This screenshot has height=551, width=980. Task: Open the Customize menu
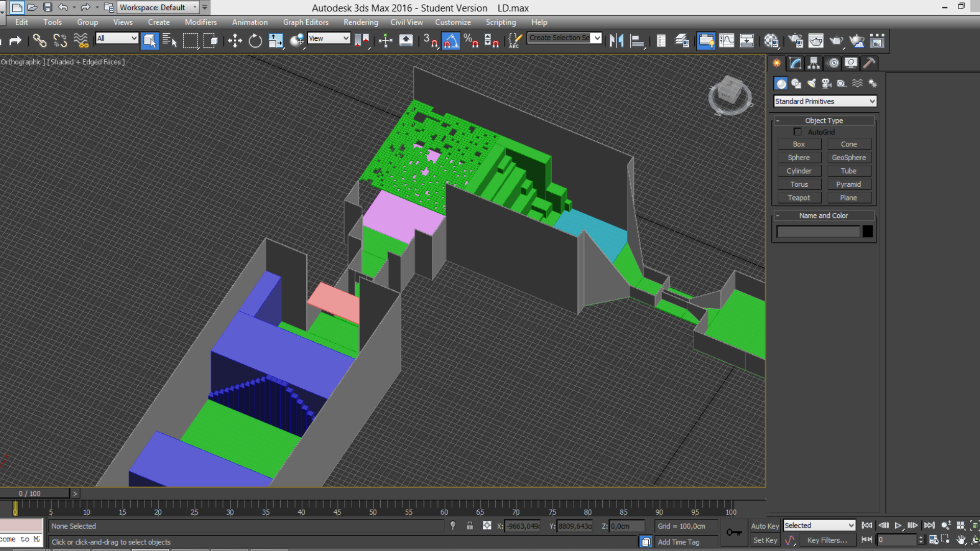click(x=453, y=22)
